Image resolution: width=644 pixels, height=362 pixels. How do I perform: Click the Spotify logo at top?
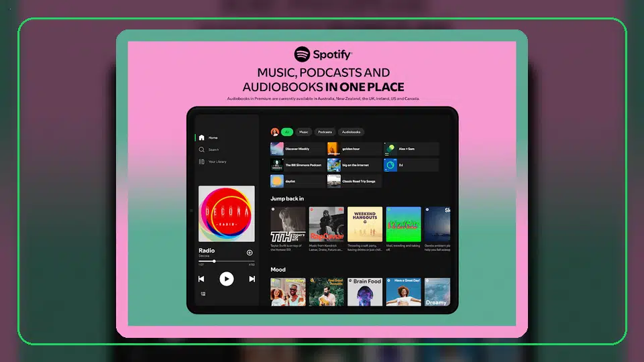coord(323,54)
